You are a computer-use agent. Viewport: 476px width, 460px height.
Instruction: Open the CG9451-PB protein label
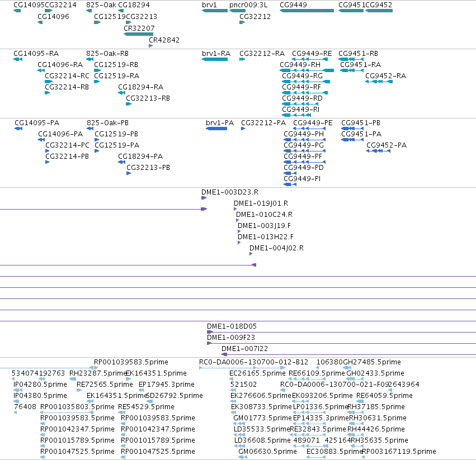[x=361, y=123]
